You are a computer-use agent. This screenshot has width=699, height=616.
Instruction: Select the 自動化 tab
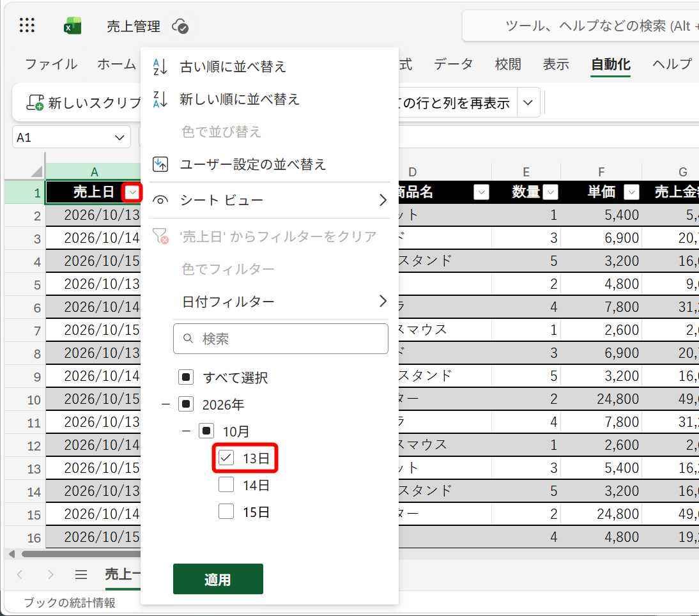[x=610, y=64]
